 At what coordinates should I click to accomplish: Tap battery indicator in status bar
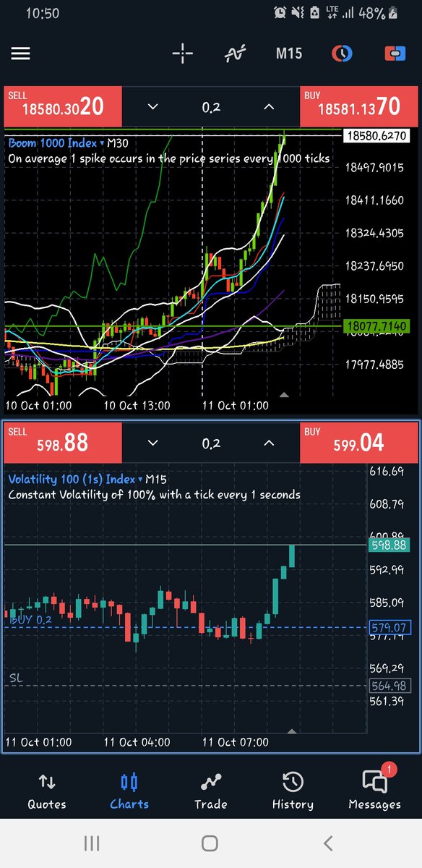(x=392, y=13)
